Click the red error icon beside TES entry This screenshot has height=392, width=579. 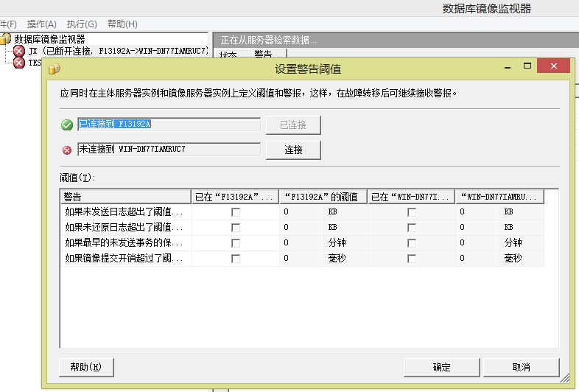(x=19, y=63)
